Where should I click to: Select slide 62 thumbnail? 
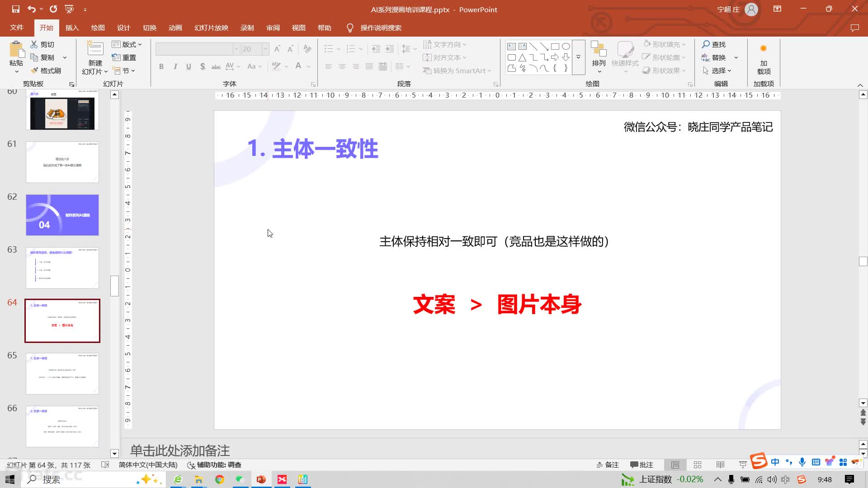62,215
